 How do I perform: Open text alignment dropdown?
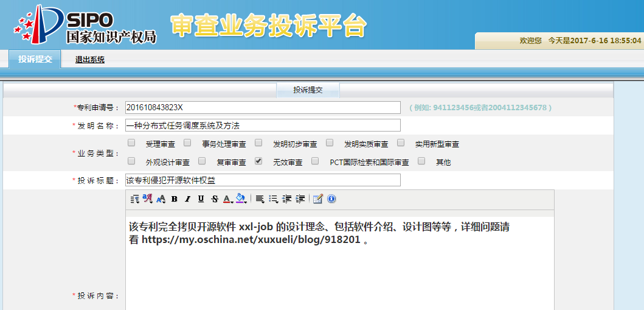(260, 199)
